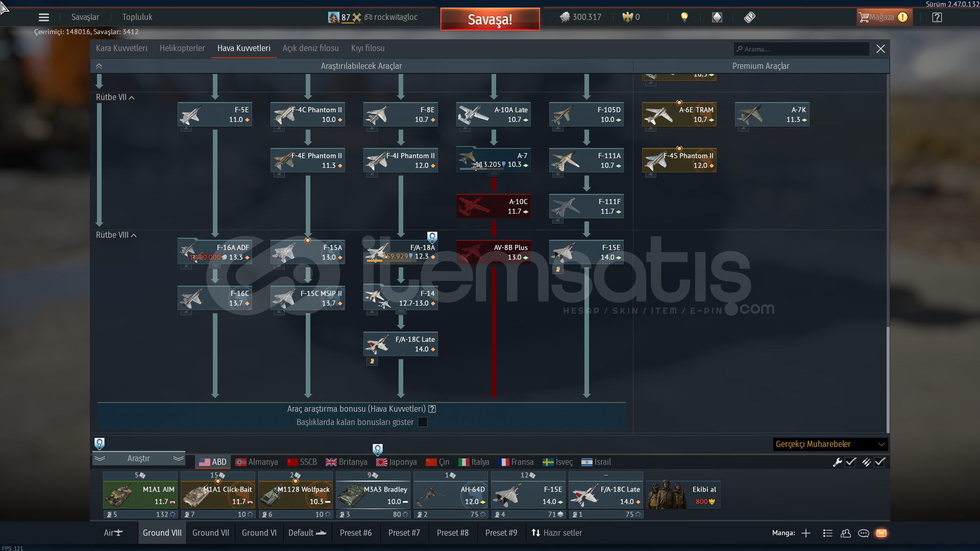Select the F-16A ADF aircraft
The height and width of the screenshot is (551, 980).
coord(215,253)
